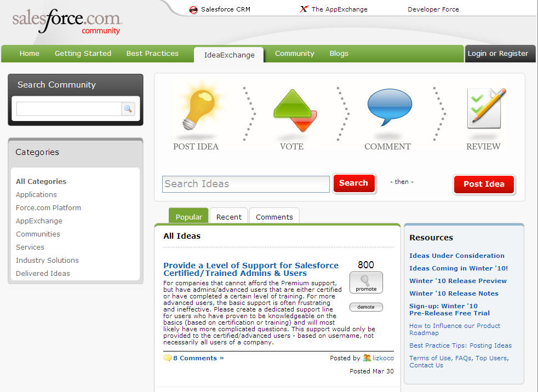The image size is (538, 392).
Task: Open the Salesforce CRM link
Action: pyautogui.click(x=225, y=9)
